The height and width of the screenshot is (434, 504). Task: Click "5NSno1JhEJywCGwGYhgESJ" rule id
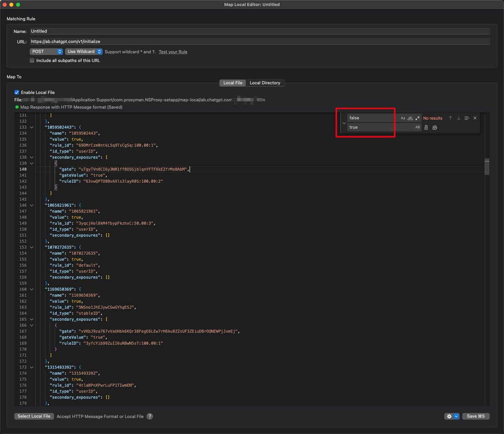click(105, 307)
